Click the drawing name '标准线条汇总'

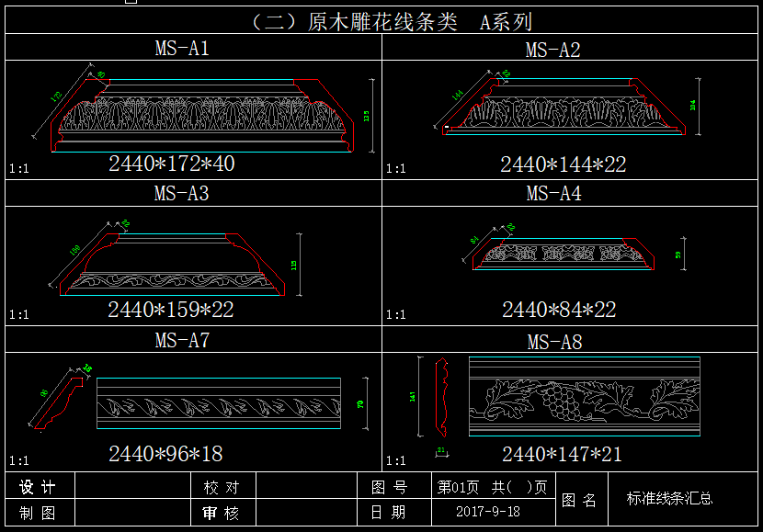point(669,498)
